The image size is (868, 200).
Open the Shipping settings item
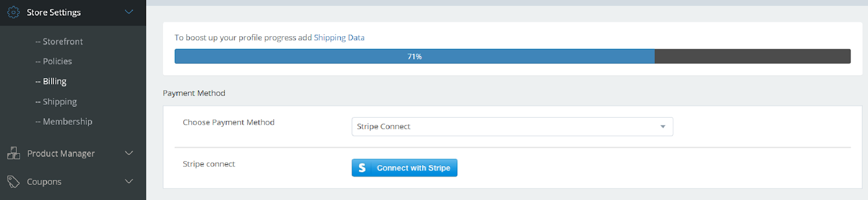click(x=56, y=101)
